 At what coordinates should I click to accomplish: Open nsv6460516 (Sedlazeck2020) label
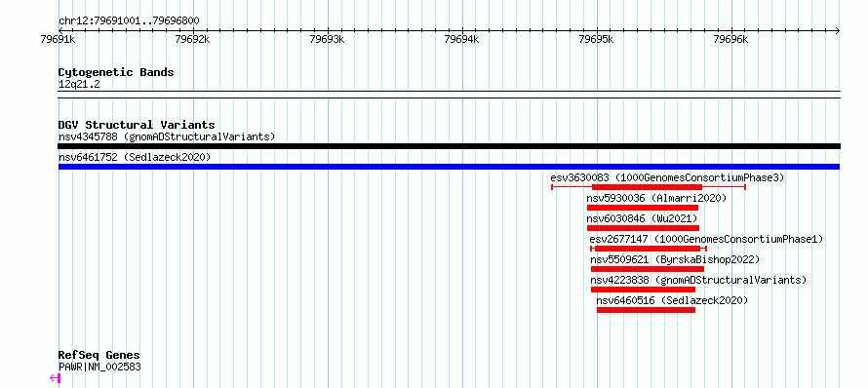point(673,300)
